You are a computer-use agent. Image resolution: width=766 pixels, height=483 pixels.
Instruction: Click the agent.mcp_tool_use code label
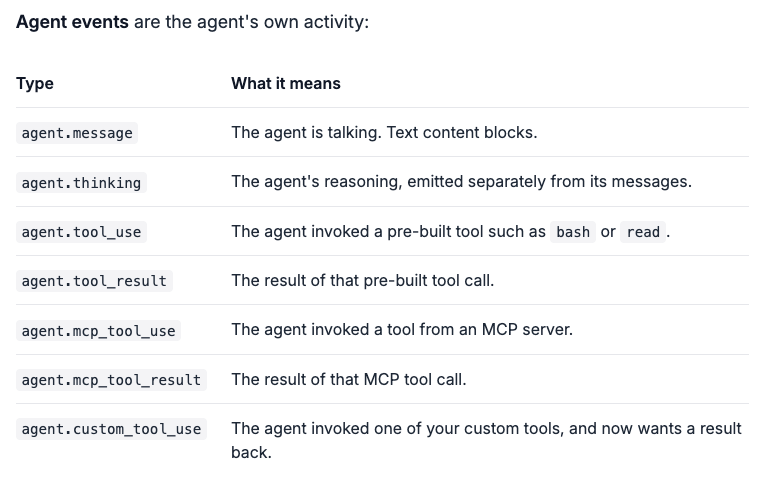[98, 331]
